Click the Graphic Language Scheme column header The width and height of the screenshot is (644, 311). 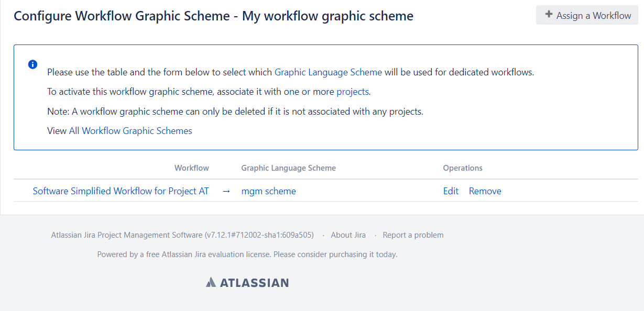point(288,168)
